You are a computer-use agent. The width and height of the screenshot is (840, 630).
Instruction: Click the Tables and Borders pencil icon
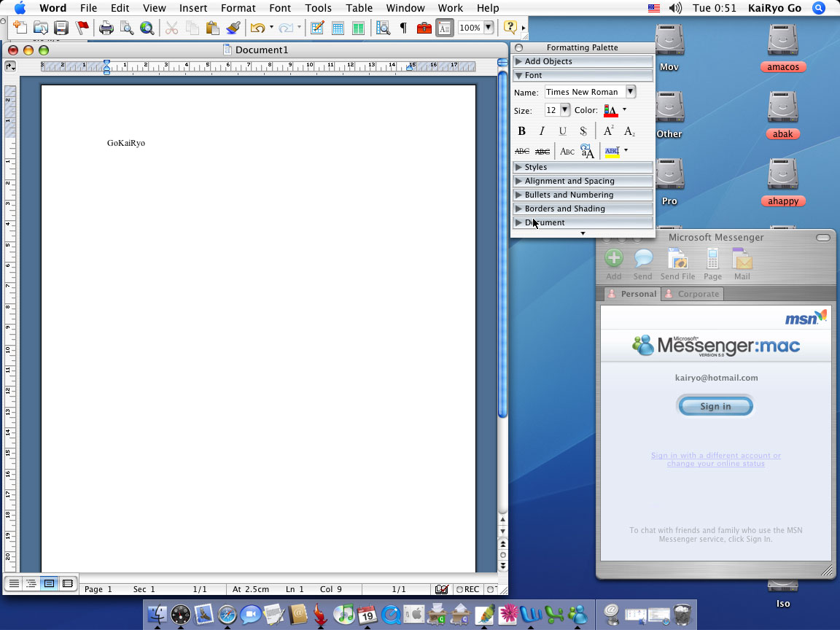click(317, 27)
